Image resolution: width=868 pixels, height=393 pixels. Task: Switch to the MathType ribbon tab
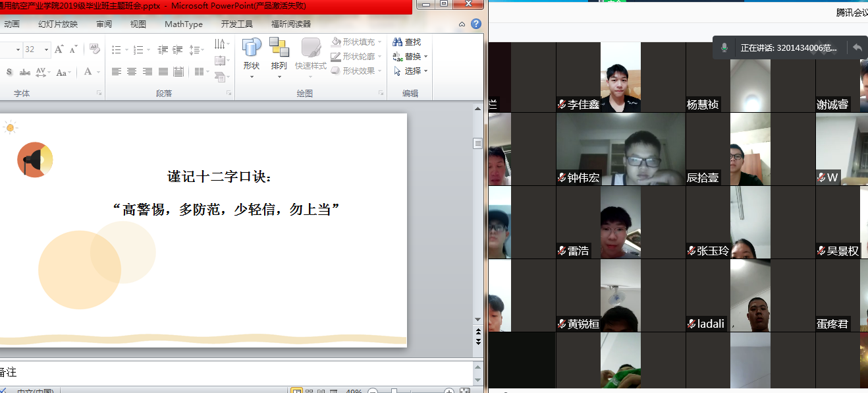(183, 24)
